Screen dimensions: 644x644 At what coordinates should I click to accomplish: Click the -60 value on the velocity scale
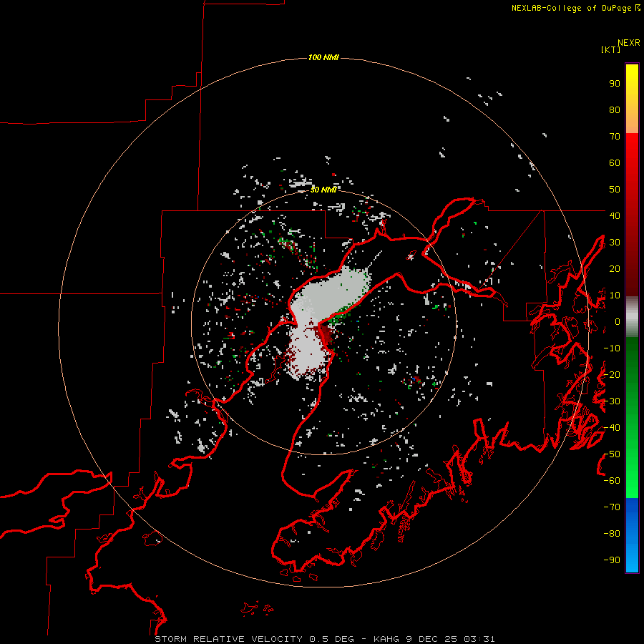pyautogui.click(x=612, y=481)
